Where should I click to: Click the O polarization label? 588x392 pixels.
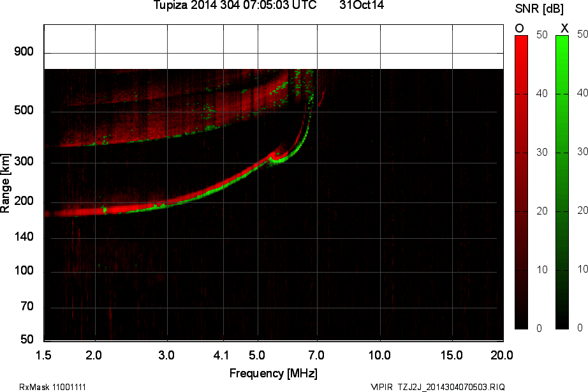point(518,28)
